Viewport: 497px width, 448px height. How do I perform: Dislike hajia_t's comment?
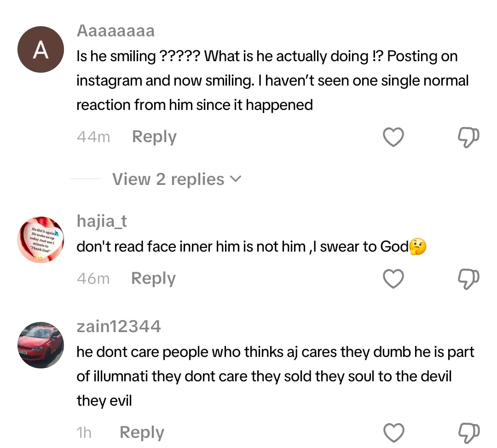[x=469, y=279]
